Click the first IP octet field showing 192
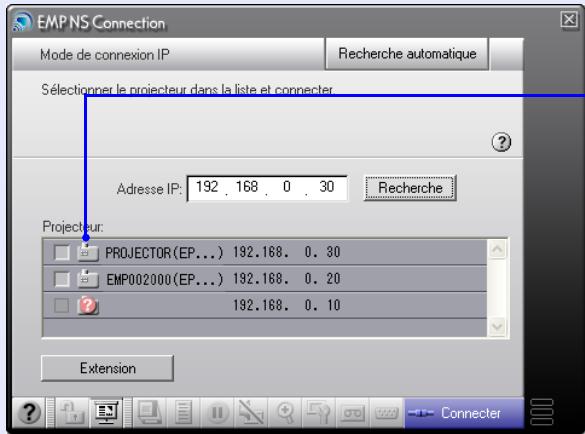This screenshot has width=585, height=434. click(x=207, y=187)
